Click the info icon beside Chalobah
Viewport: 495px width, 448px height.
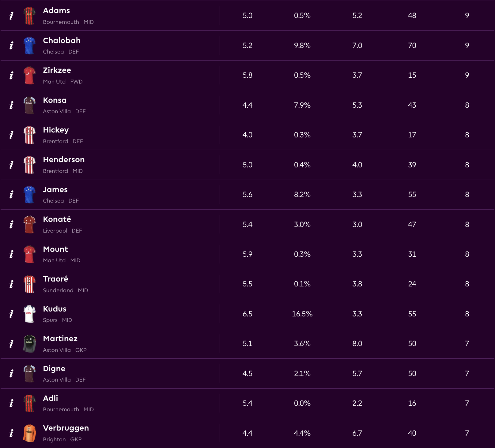pyautogui.click(x=11, y=46)
